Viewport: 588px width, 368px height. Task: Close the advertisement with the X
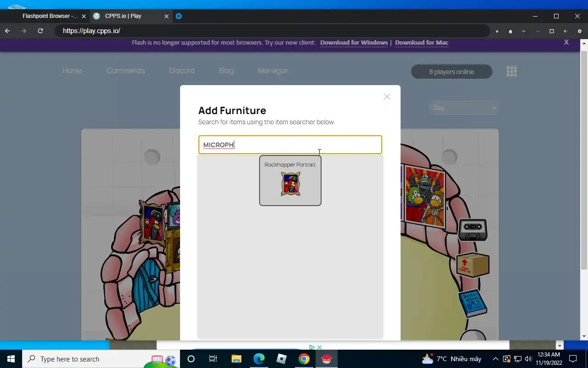(x=319, y=347)
